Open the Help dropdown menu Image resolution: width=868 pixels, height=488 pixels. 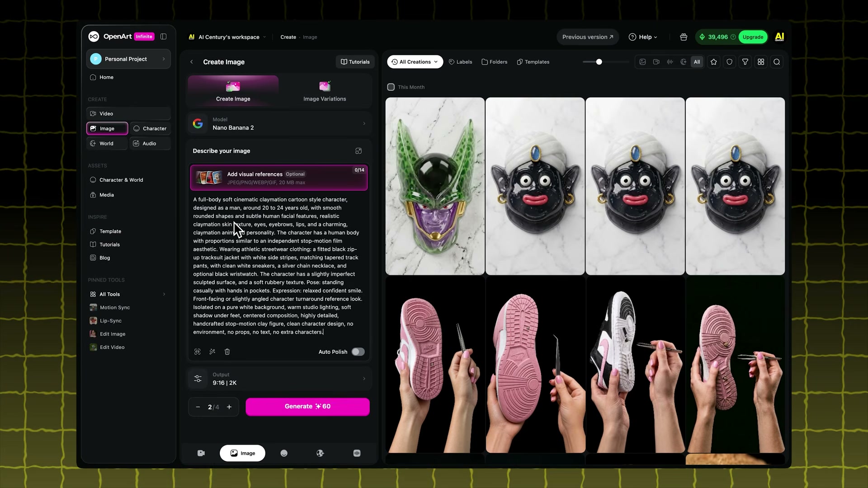point(643,37)
